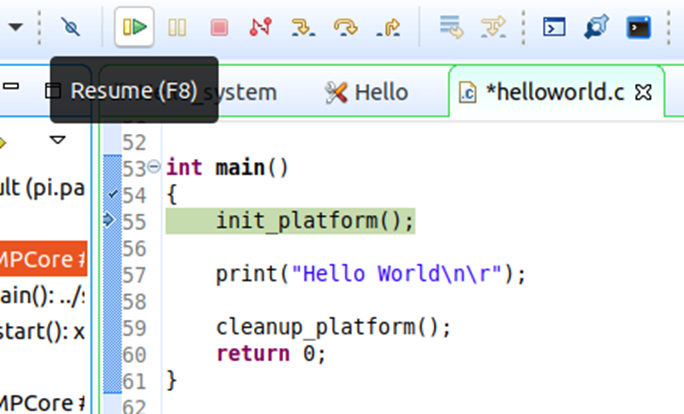Viewport: 684px width, 414px height.
Task: Click the Resume (F8) debug button
Action: click(135, 28)
